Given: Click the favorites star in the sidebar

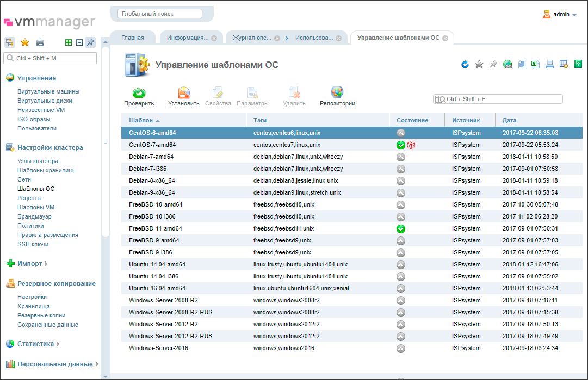Looking at the screenshot, I should tap(24, 42).
